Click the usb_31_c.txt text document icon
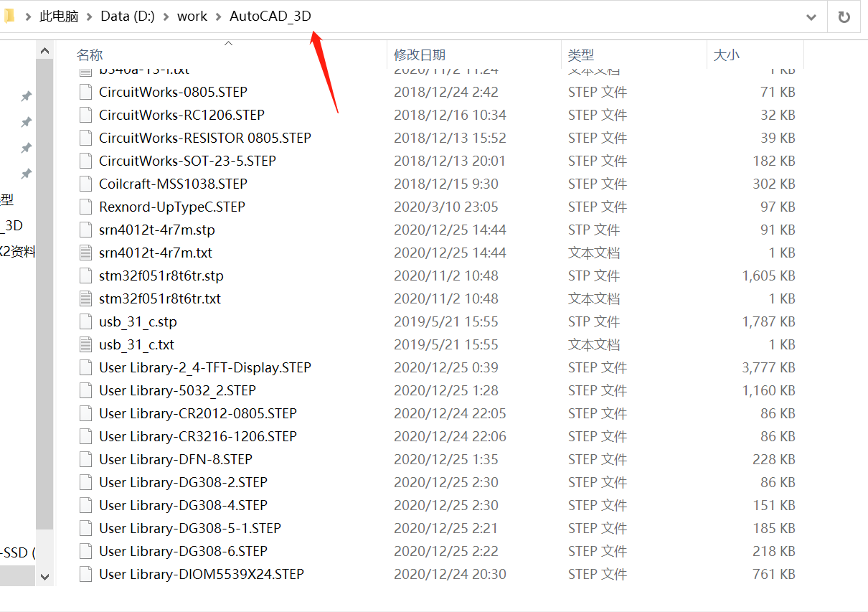868x612 pixels. [x=86, y=344]
